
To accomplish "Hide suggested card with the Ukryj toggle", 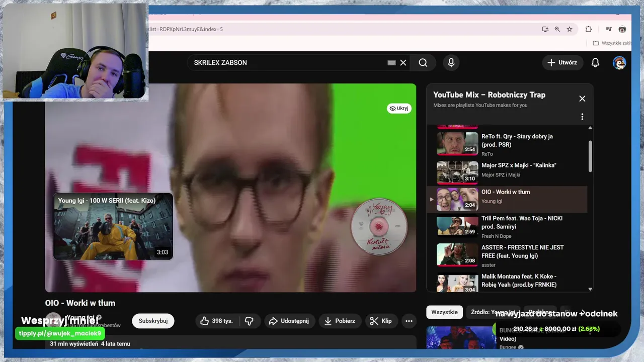I will tap(399, 108).
